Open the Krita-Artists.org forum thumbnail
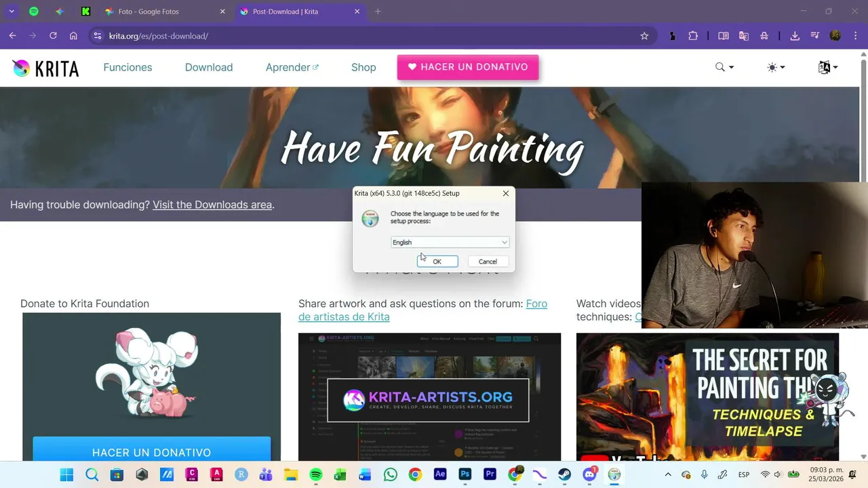Image resolution: width=868 pixels, height=488 pixels. point(429,397)
